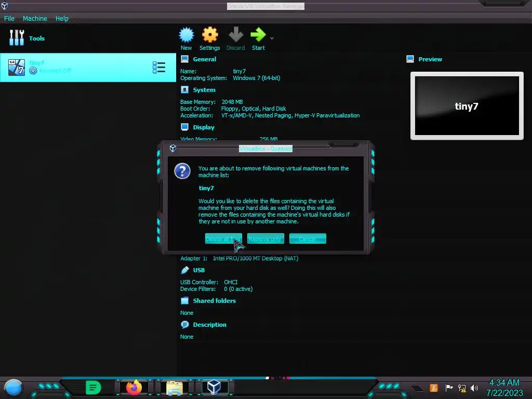Viewport: 532px width, 399px height.
Task: Click the Description speech bubble icon
Action: click(184, 325)
